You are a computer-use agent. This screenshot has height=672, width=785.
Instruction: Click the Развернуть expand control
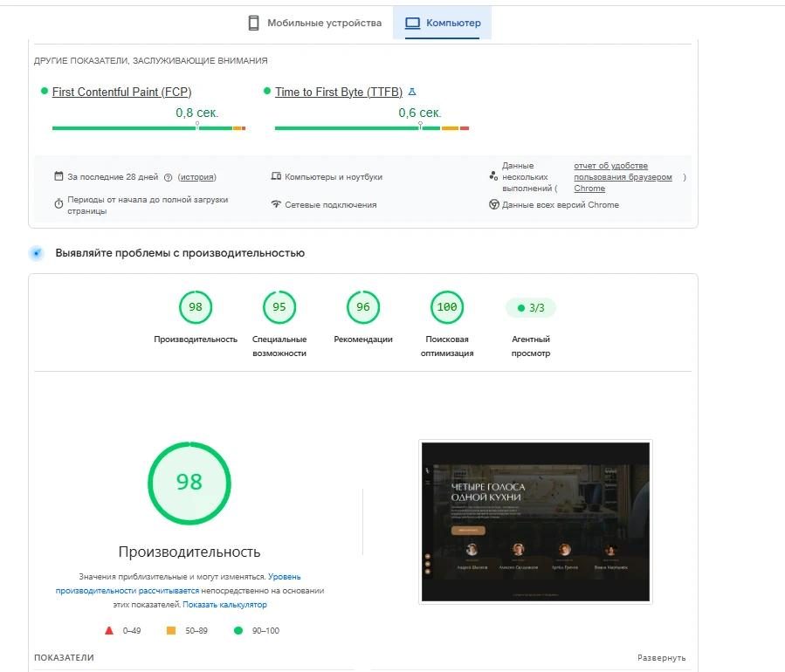[x=661, y=657]
